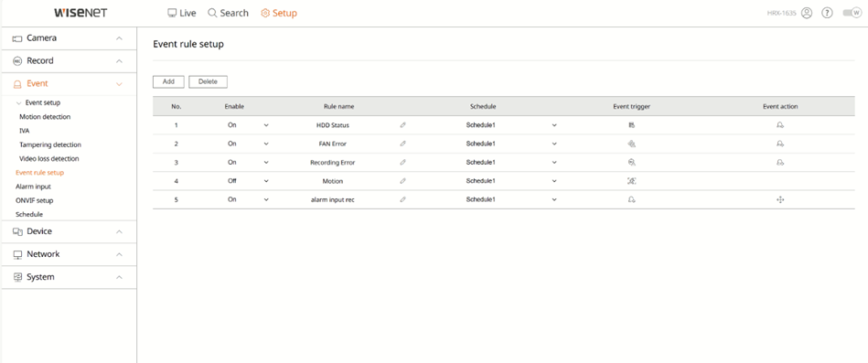Open event trigger icon for FAN Error rule
The height and width of the screenshot is (363, 868).
(x=632, y=144)
